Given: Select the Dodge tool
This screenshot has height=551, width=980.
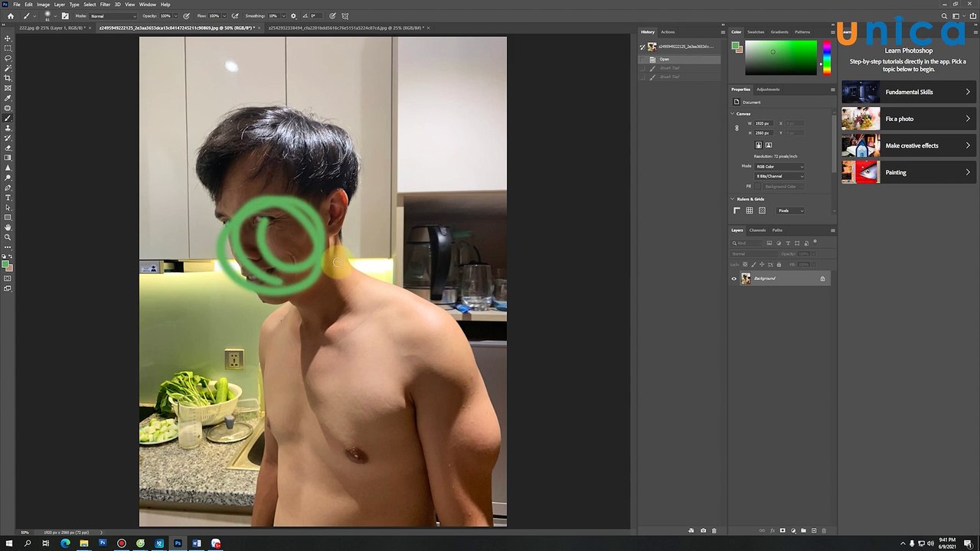Looking at the screenshot, I should tap(8, 178).
